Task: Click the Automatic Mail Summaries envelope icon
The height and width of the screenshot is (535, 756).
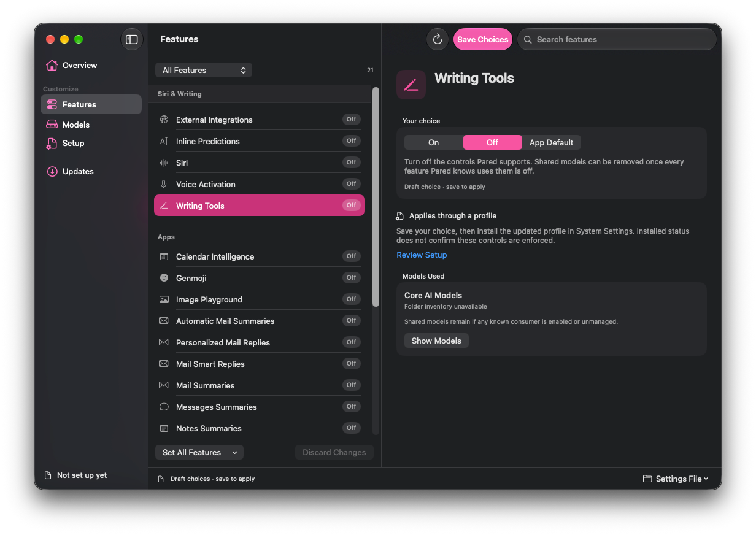Action: point(164,321)
